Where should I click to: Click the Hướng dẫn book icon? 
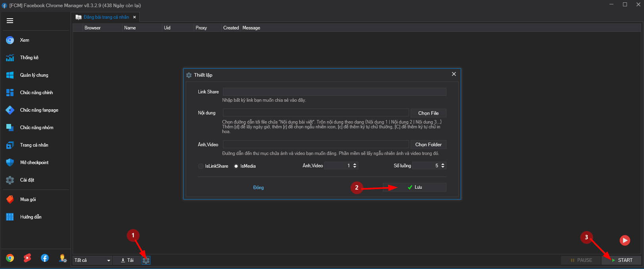point(10,217)
